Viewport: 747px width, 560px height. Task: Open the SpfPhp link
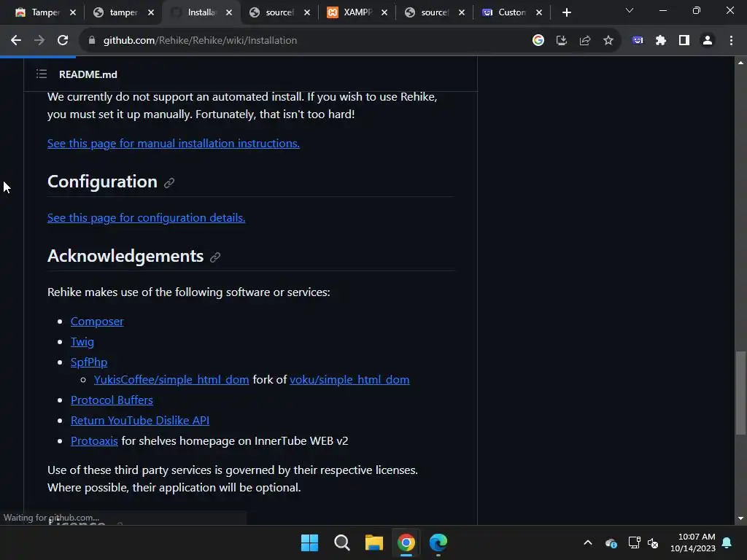(x=89, y=362)
